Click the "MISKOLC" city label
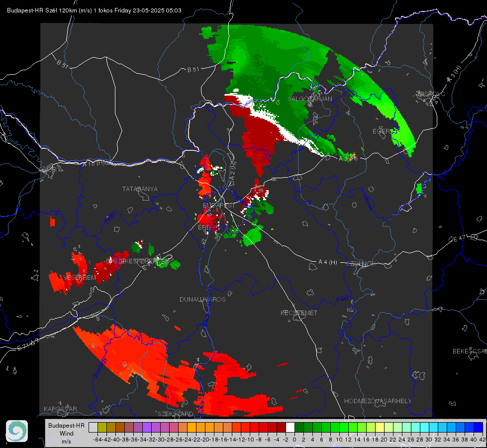The width and height of the screenshot is (487, 448). pyautogui.click(x=431, y=94)
